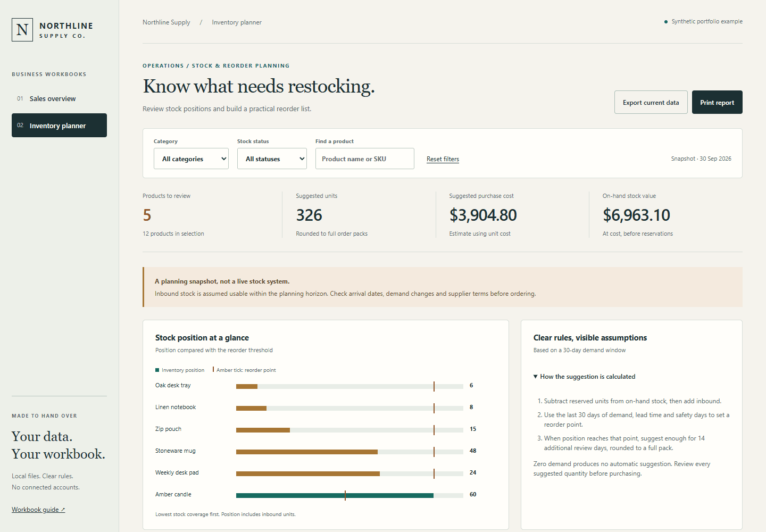Click the Zip pouch row label
The width and height of the screenshot is (766, 532).
coord(168,429)
